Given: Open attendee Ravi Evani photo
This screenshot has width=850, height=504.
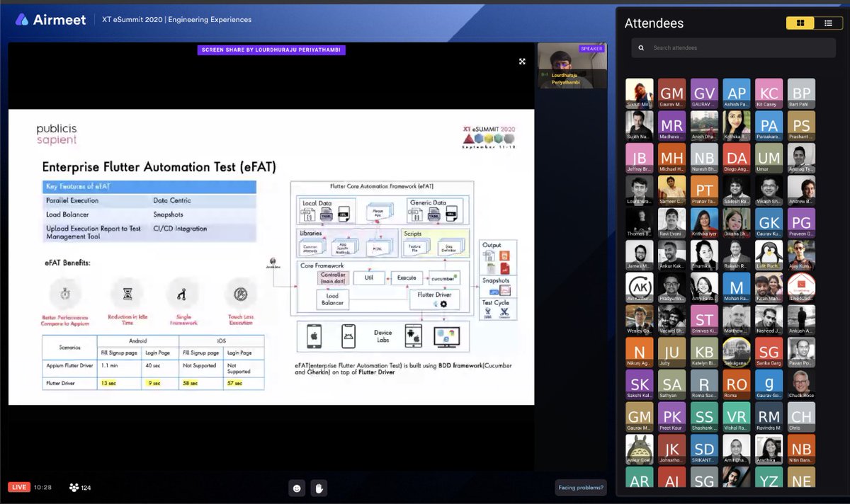Looking at the screenshot, I should click(671, 223).
